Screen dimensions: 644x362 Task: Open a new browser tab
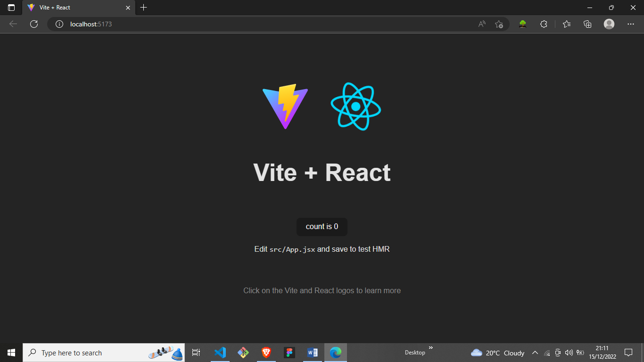click(x=143, y=8)
